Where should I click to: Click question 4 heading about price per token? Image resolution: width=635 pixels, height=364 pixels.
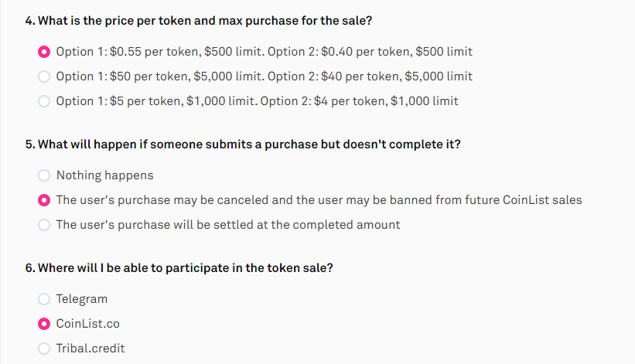pos(199,21)
